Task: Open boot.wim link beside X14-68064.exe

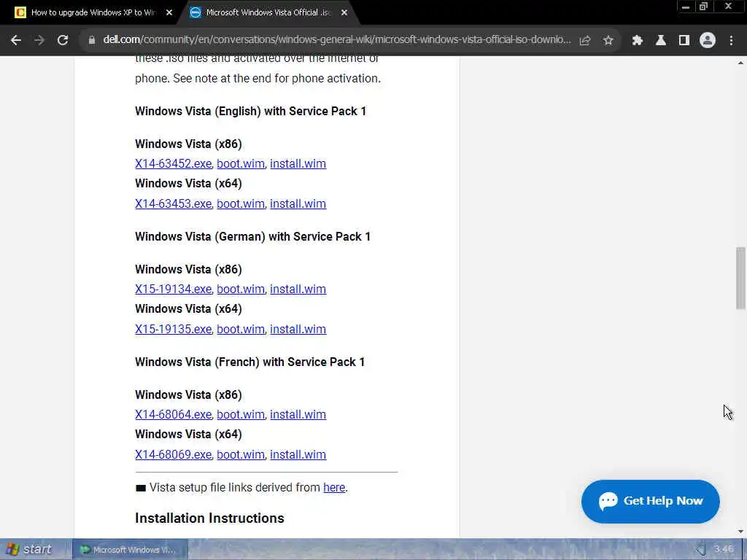Action: 241,414
